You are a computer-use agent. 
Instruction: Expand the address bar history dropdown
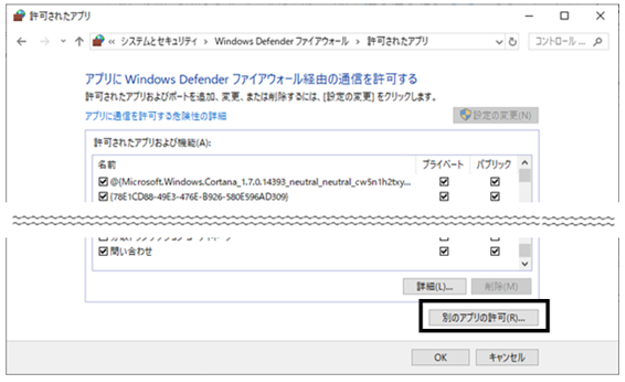[499, 42]
